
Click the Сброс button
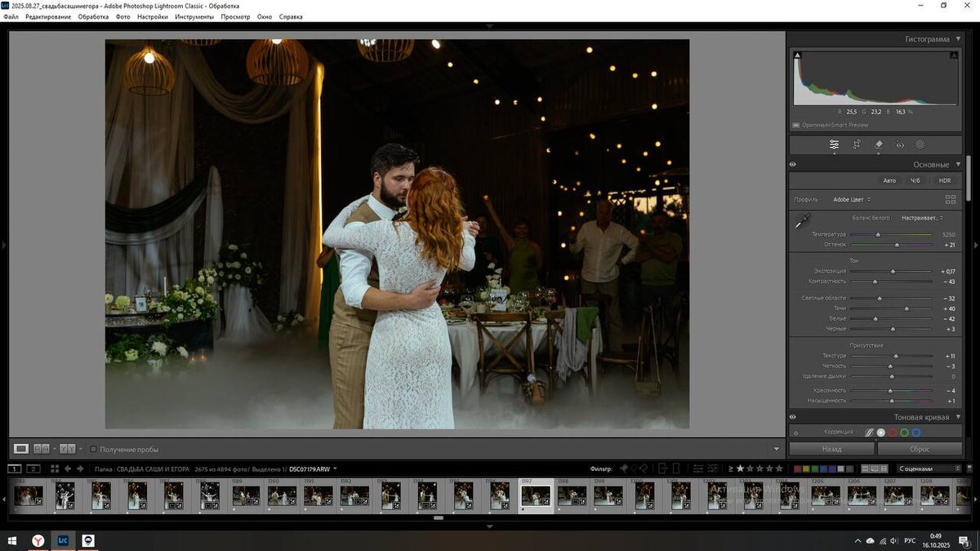(920, 449)
